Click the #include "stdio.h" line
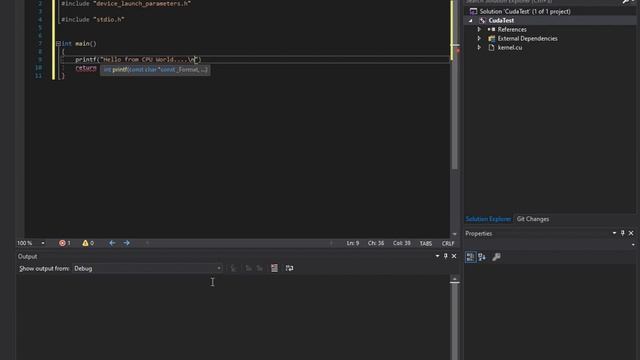Viewport: 640px width, 360px height. (x=93, y=19)
